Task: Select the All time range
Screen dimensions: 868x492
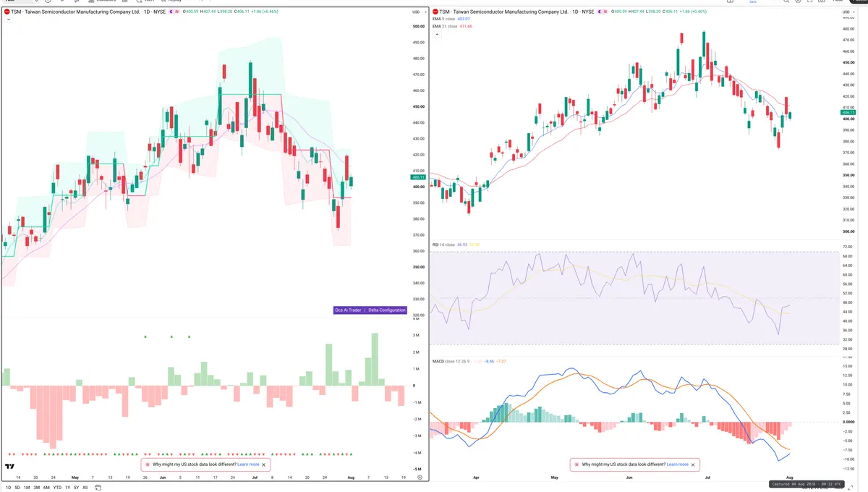Action: pos(85,488)
